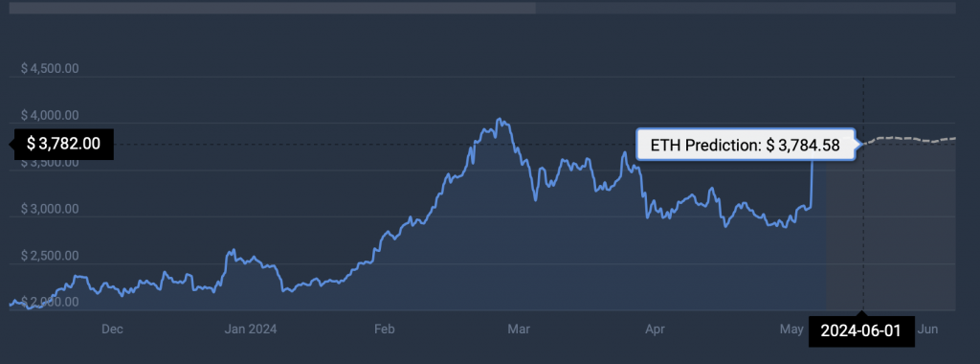The width and height of the screenshot is (980, 364).
Task: Click the $3,782.00 price marker label
Action: (x=63, y=144)
